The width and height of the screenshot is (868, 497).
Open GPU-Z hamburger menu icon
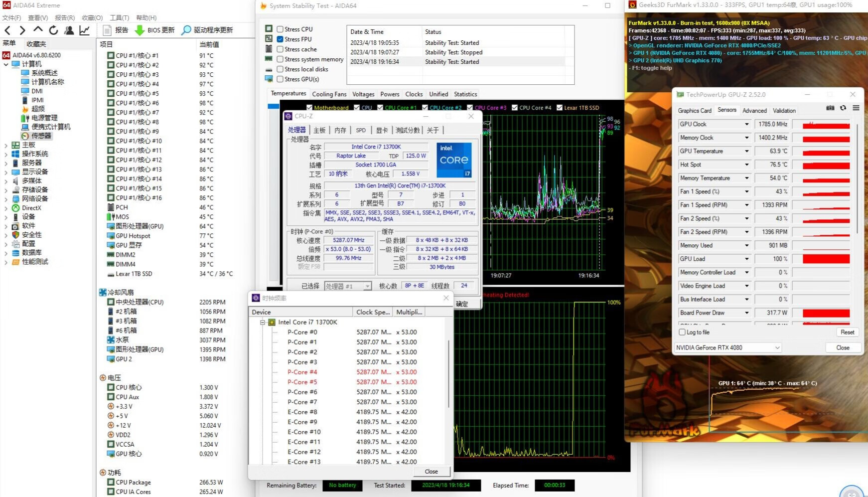tap(856, 108)
